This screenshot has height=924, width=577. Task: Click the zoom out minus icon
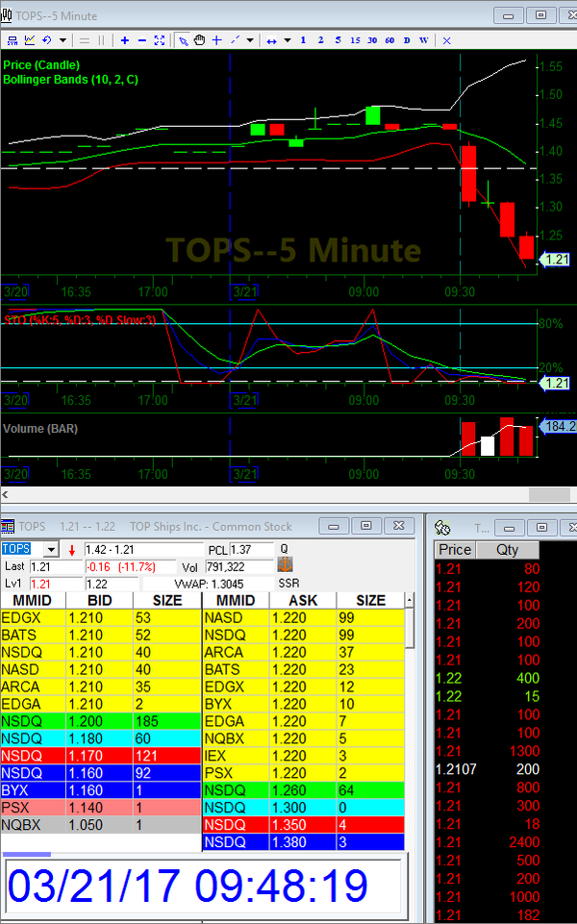pyautogui.click(x=142, y=40)
